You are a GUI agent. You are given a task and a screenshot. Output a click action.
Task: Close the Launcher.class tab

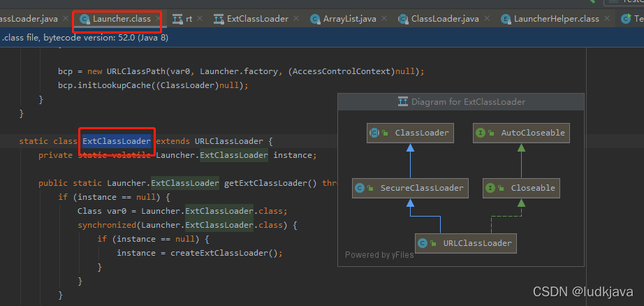157,18
